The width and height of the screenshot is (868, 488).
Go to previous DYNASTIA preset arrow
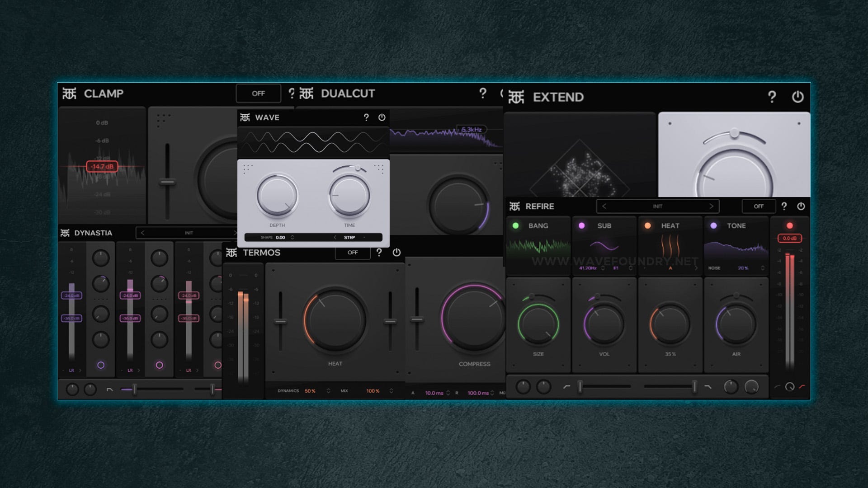coord(143,233)
